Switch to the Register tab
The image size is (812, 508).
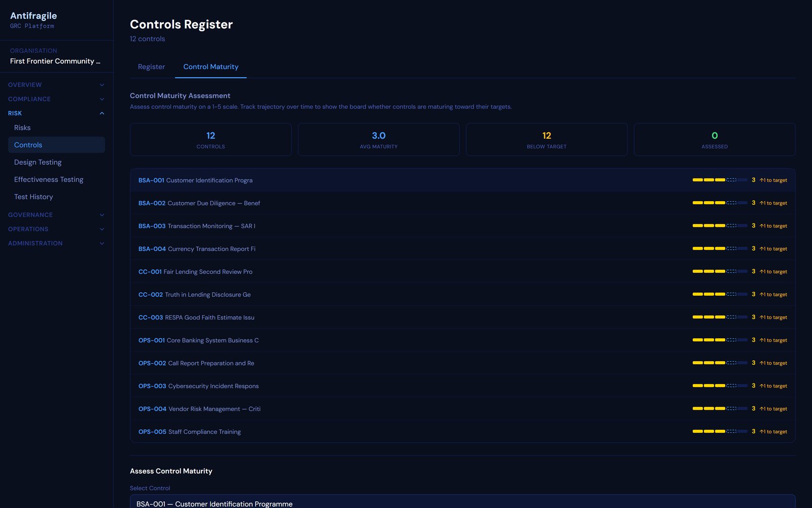151,67
